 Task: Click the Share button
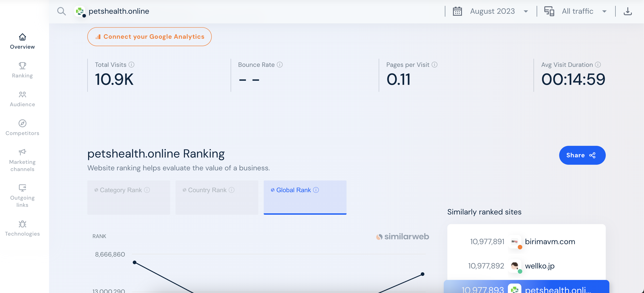[582, 155]
